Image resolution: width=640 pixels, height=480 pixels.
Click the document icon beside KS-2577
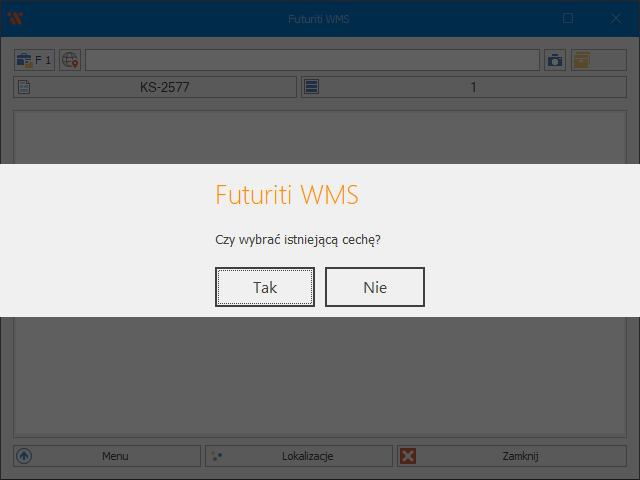[25, 87]
